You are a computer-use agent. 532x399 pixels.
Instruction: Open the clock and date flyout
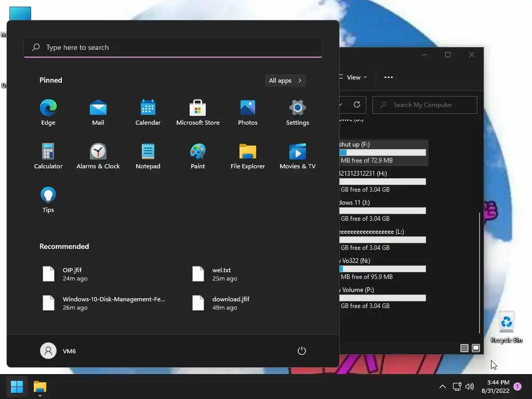point(495,387)
